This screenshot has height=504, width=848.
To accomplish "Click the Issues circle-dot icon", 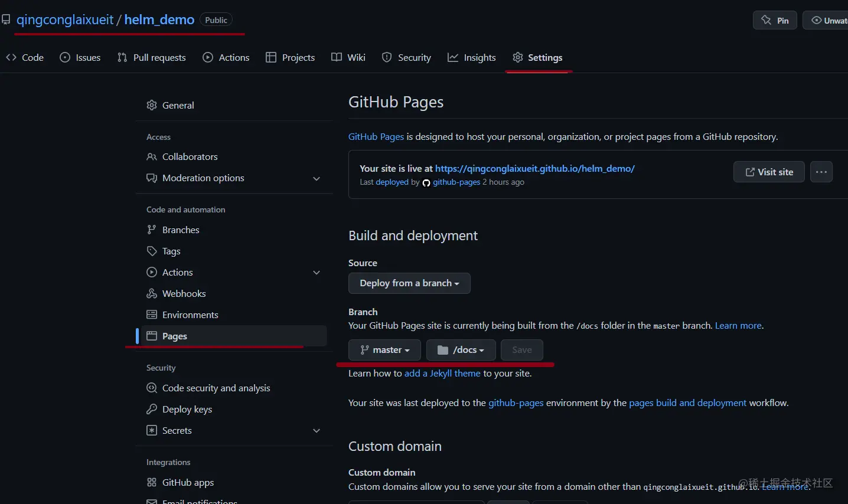I will [x=65, y=57].
